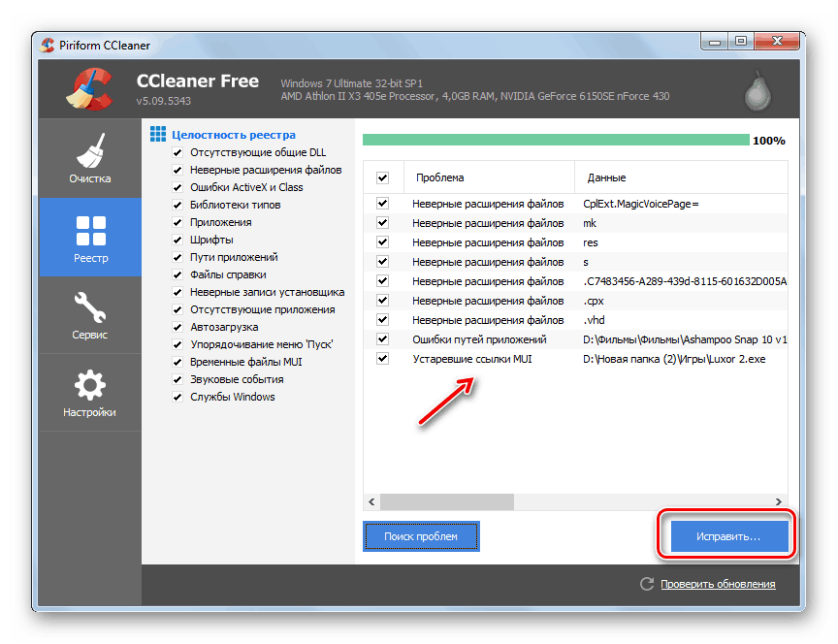The width and height of the screenshot is (838, 644).
Task: Click the Исправить... button
Action: click(729, 536)
